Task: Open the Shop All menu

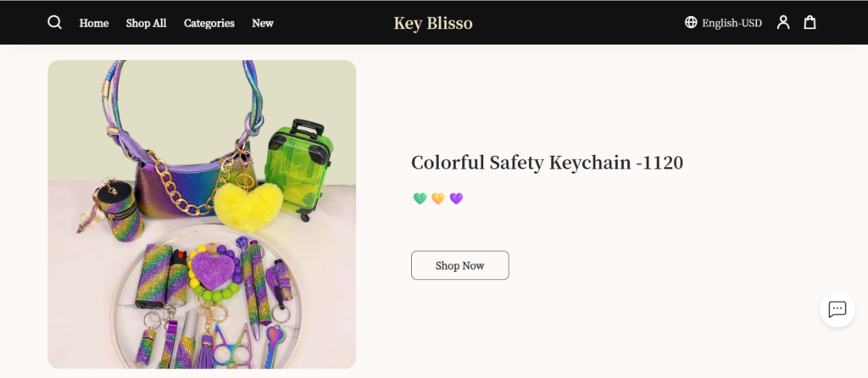Action: click(146, 23)
